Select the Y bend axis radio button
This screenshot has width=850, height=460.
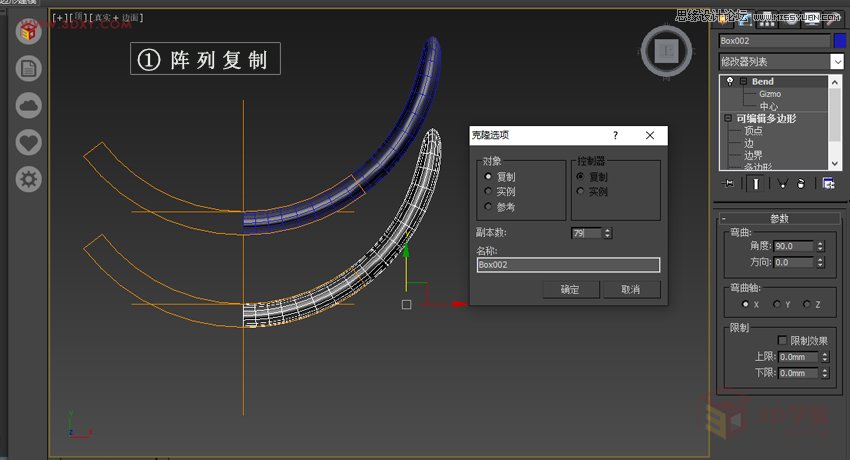(x=776, y=304)
